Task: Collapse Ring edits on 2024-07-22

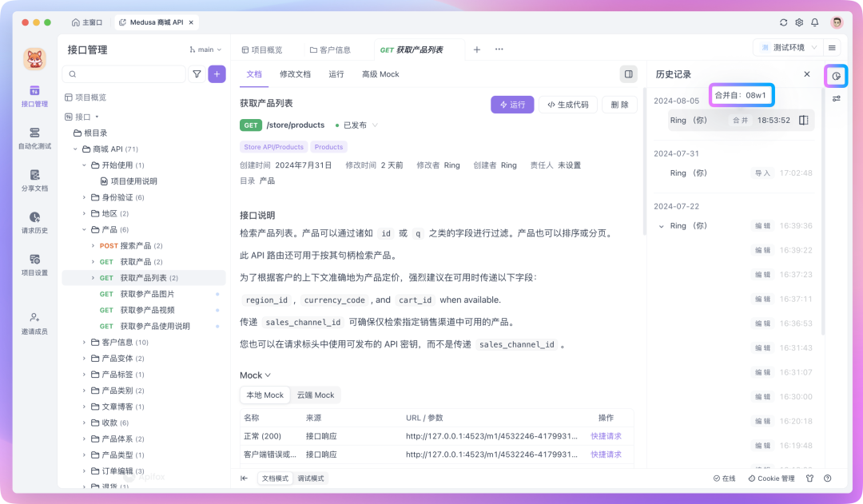Action: click(661, 226)
